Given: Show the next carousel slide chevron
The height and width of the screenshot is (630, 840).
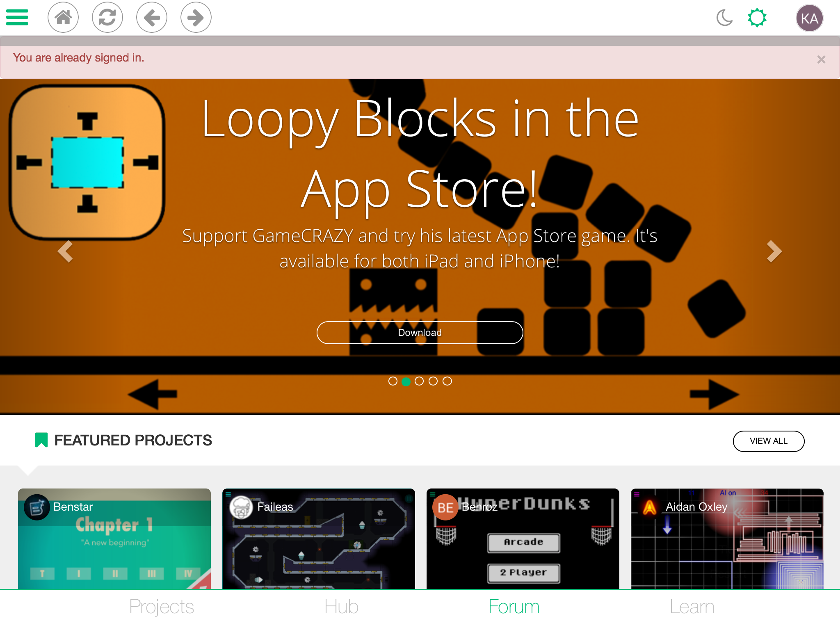Looking at the screenshot, I should click(x=774, y=251).
